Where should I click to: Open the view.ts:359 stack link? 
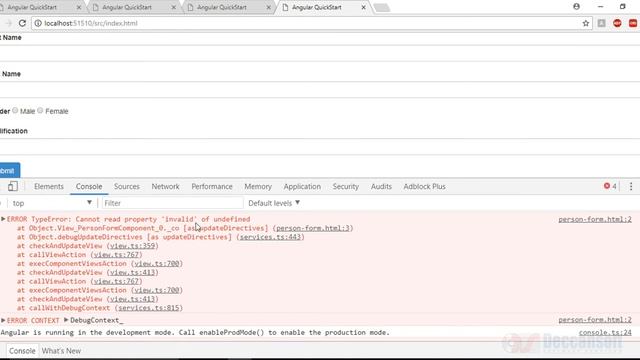[133, 246]
